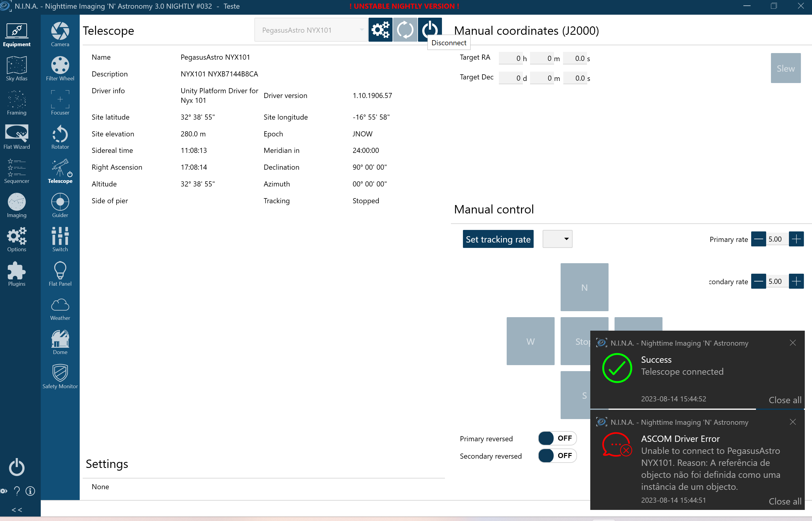Click the Primary rate 5.00 field
The height and width of the screenshot is (521, 812).
(777, 239)
